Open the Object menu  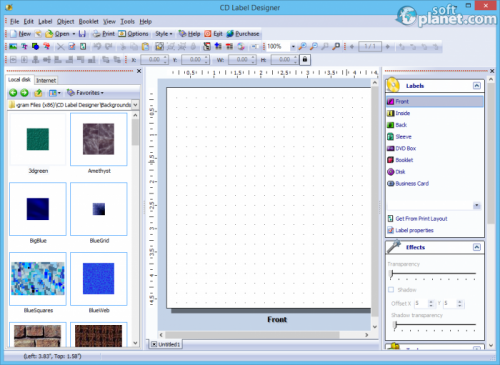[x=65, y=21]
